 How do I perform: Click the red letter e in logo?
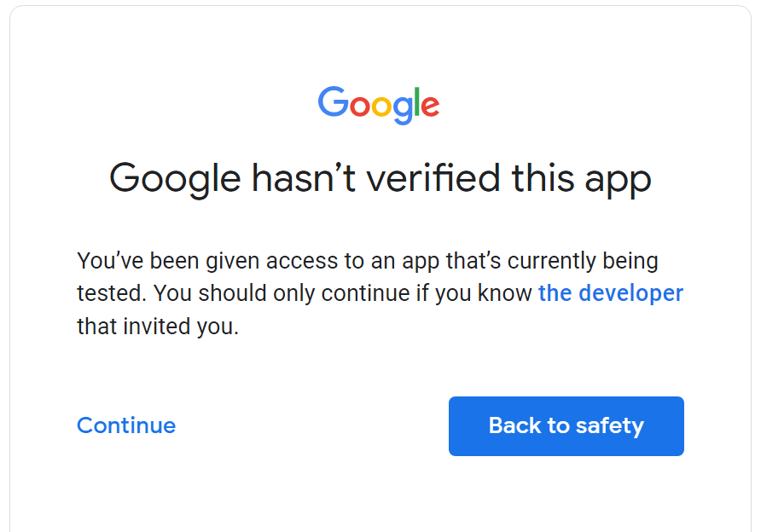(x=430, y=107)
